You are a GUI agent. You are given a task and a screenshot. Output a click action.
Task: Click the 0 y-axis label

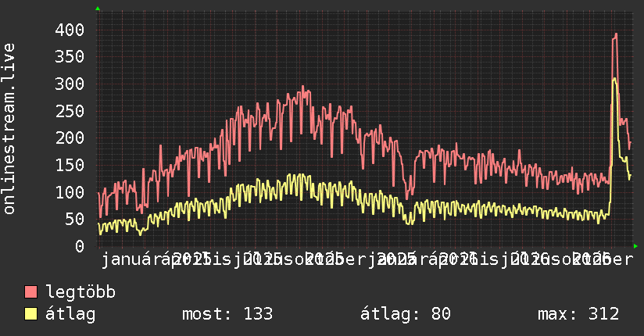[80, 246]
